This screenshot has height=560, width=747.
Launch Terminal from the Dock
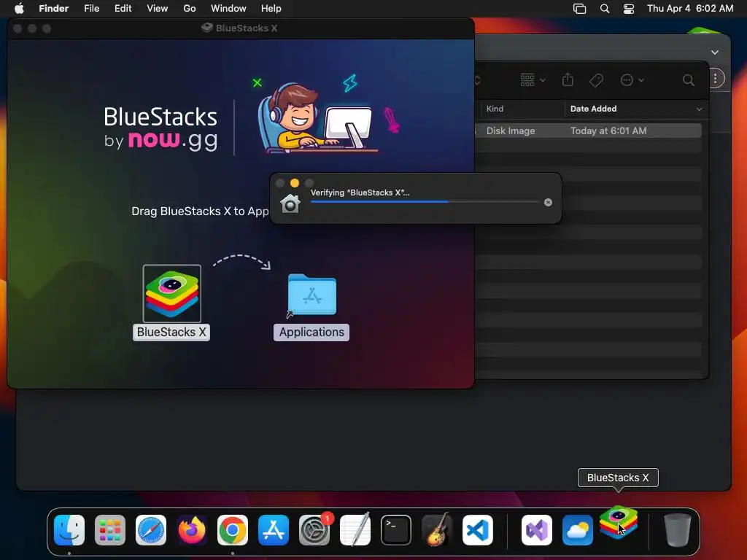(x=396, y=529)
